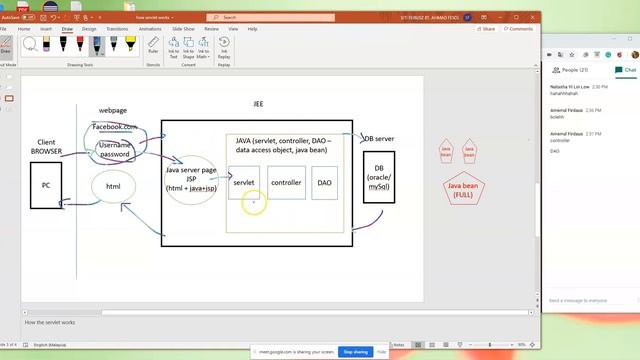Viewport: 640px width, 360px height.
Task: Open the undo history dropdown
Action: pyautogui.click(x=59, y=18)
